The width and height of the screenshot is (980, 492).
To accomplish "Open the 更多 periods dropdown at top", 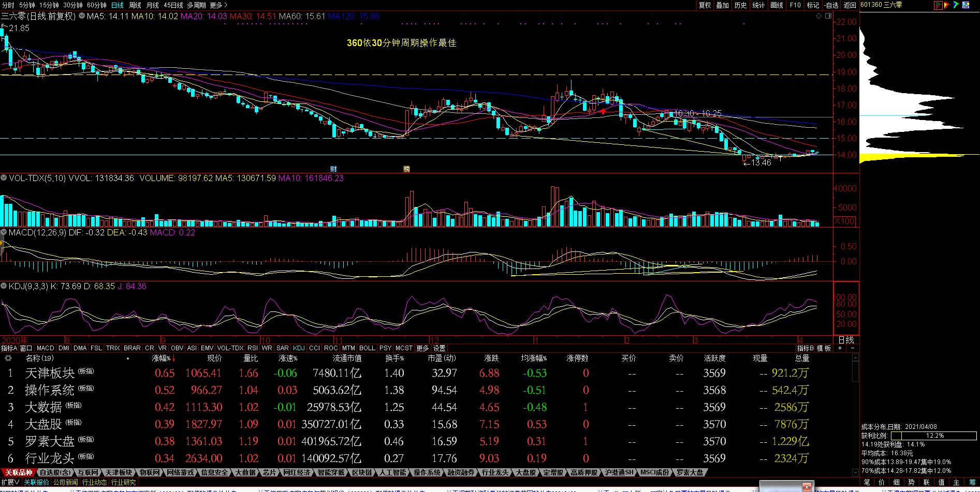I will click(x=218, y=5).
